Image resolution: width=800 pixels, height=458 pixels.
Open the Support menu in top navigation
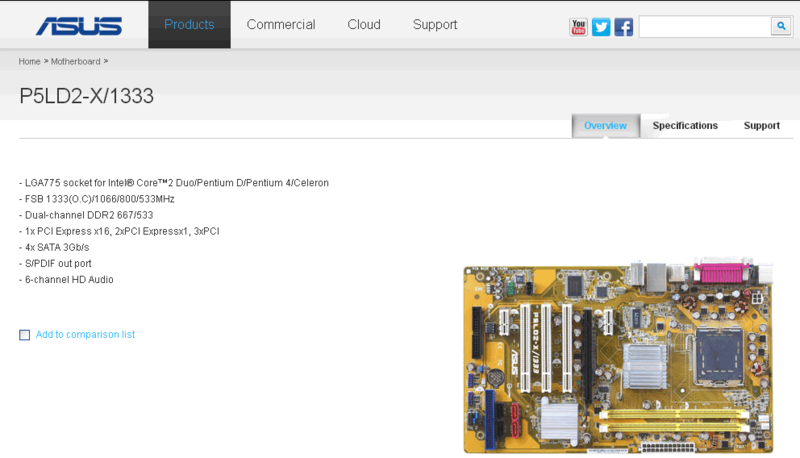435,25
